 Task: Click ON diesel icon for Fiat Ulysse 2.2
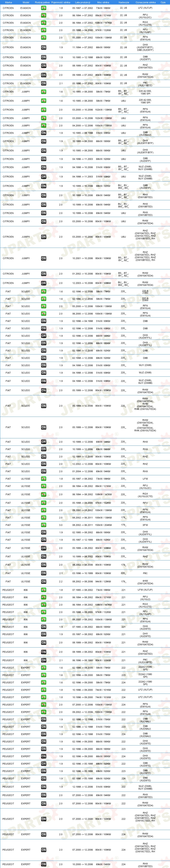click(43, 581)
